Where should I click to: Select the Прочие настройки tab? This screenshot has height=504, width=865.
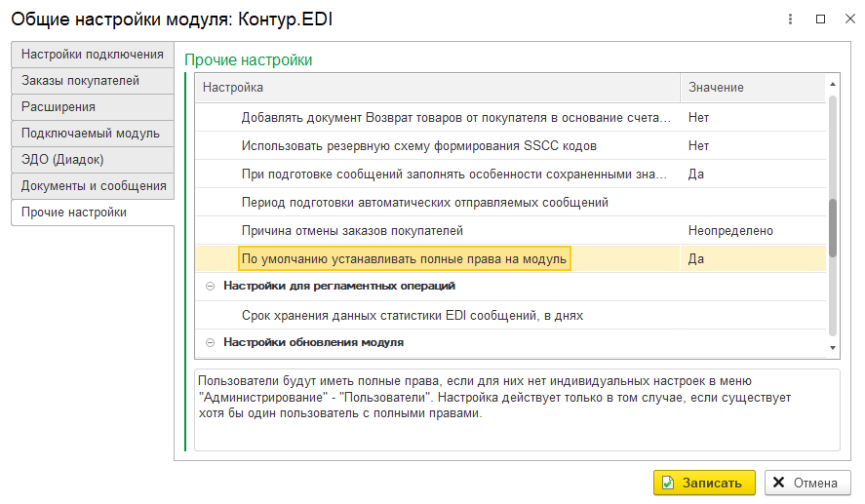[93, 213]
